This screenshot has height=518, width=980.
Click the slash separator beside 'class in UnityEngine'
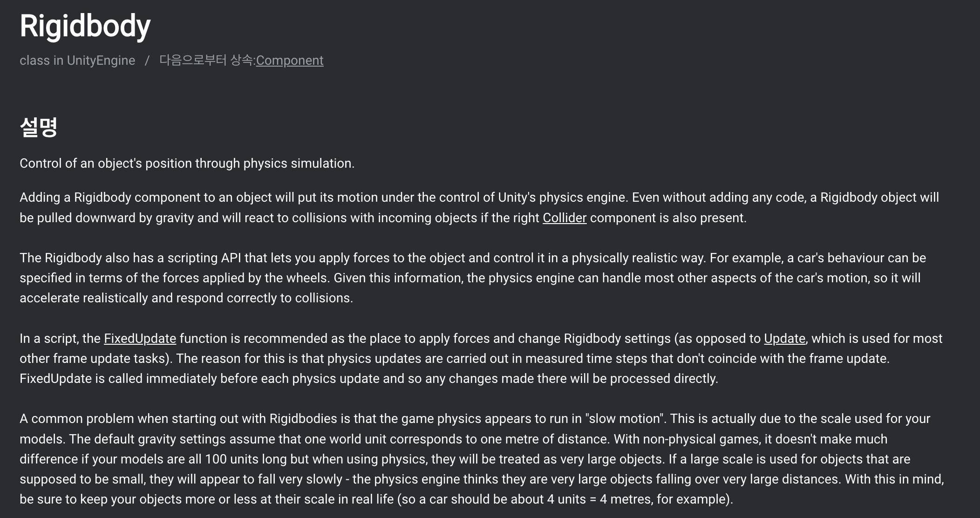(147, 61)
